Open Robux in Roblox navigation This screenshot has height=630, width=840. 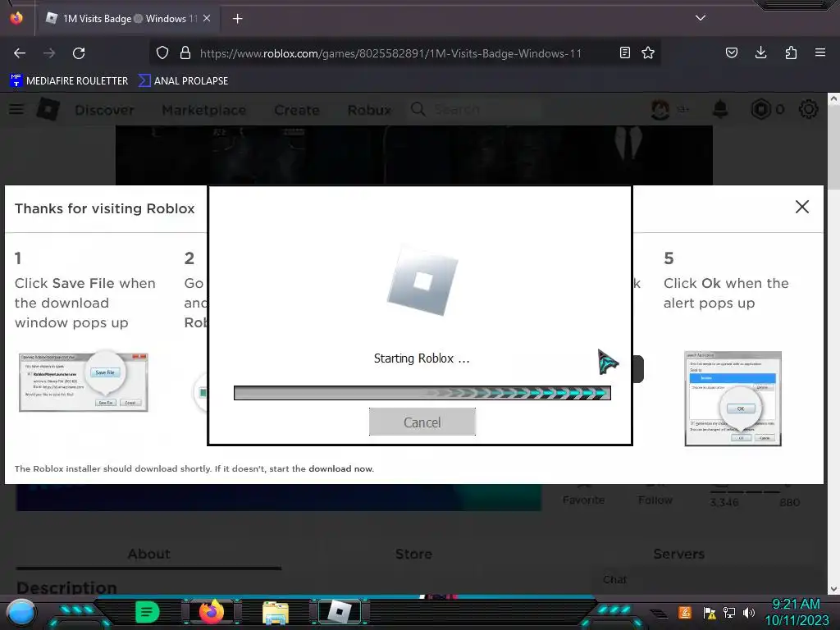tap(369, 110)
